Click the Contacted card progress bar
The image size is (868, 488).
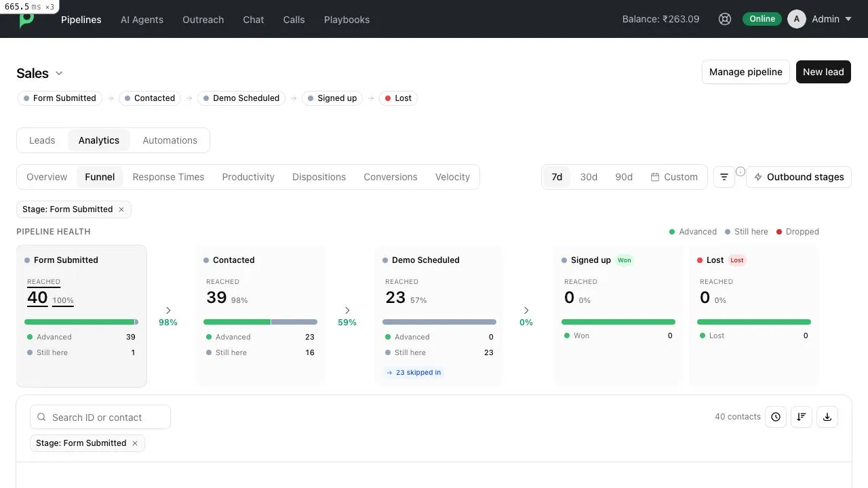[x=260, y=322]
